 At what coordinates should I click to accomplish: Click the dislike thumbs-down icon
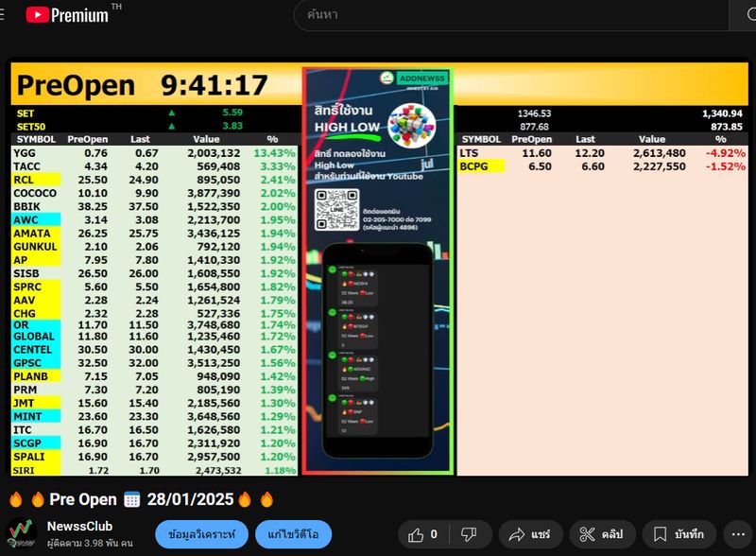[470, 534]
